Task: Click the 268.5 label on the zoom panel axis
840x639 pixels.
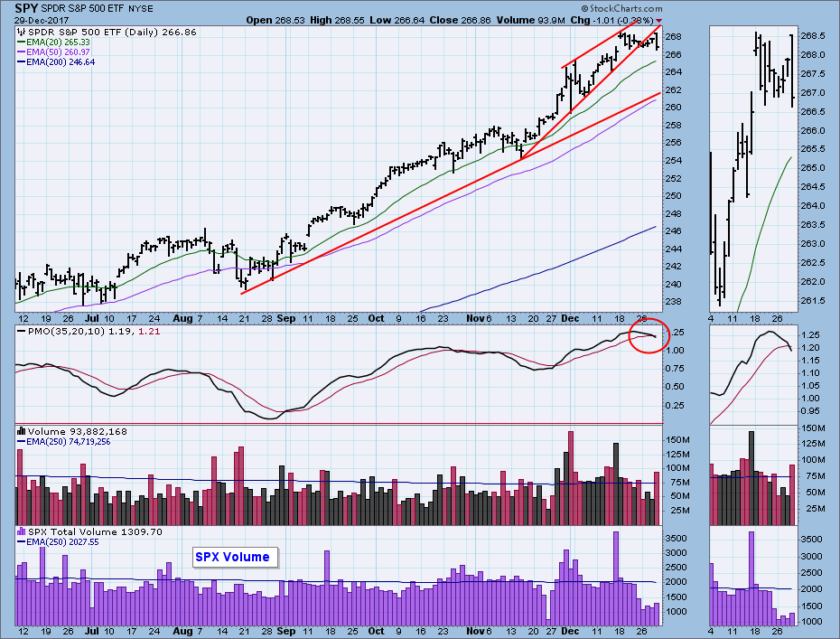Action: [x=813, y=36]
